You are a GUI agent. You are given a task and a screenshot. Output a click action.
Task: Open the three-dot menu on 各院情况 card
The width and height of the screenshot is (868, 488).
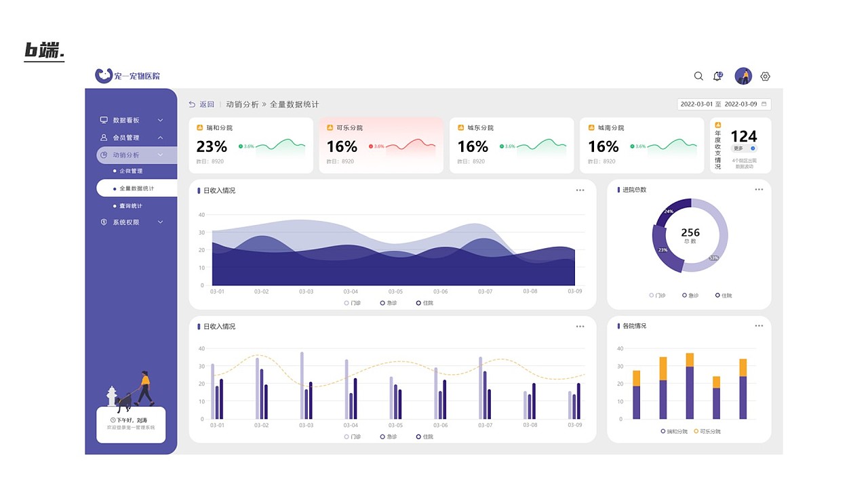tap(759, 326)
